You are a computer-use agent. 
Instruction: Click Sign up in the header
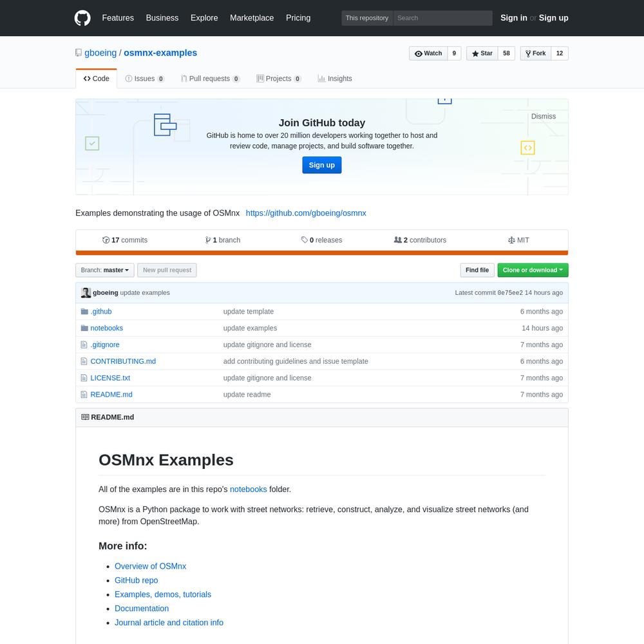(554, 18)
